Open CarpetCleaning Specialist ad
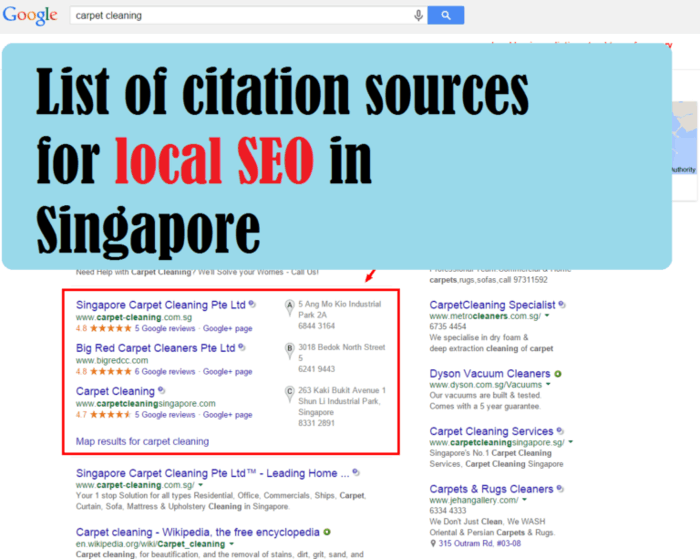The width and height of the screenshot is (700, 559). 492,305
